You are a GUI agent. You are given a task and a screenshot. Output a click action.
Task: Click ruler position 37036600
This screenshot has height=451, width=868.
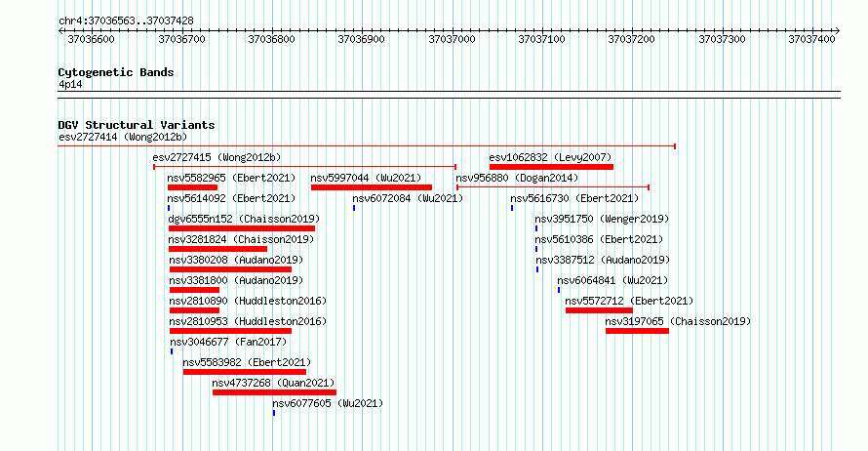[x=92, y=39]
